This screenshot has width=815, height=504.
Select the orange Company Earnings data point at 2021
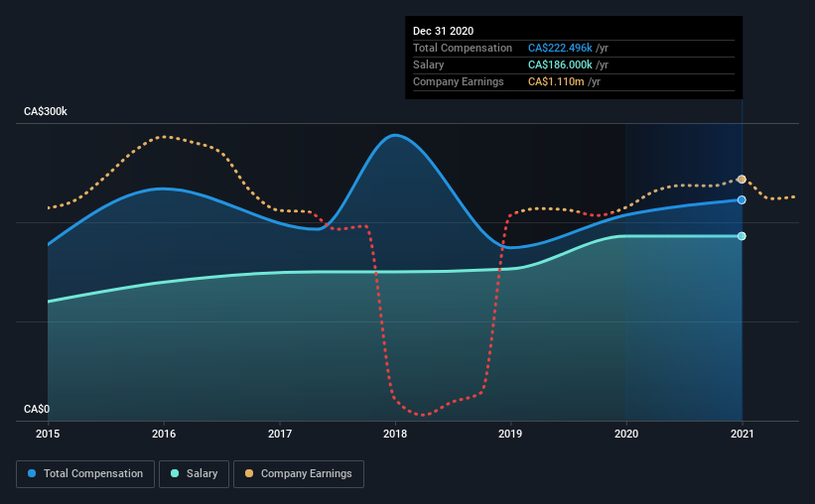tap(742, 180)
